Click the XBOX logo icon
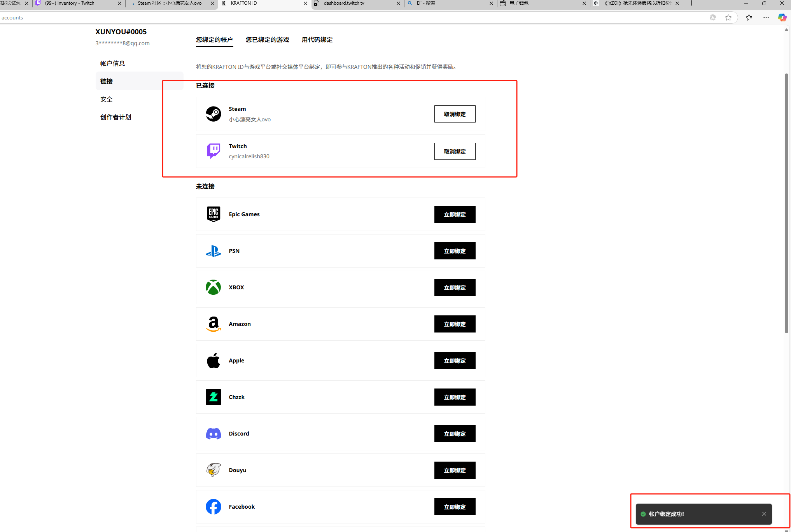791x532 pixels. coord(213,287)
